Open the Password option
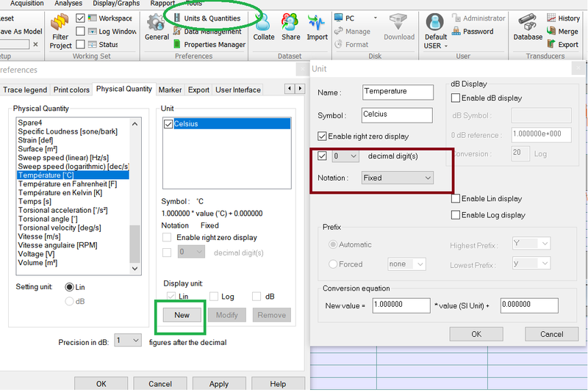The width and height of the screenshot is (588, 392). coord(473,32)
